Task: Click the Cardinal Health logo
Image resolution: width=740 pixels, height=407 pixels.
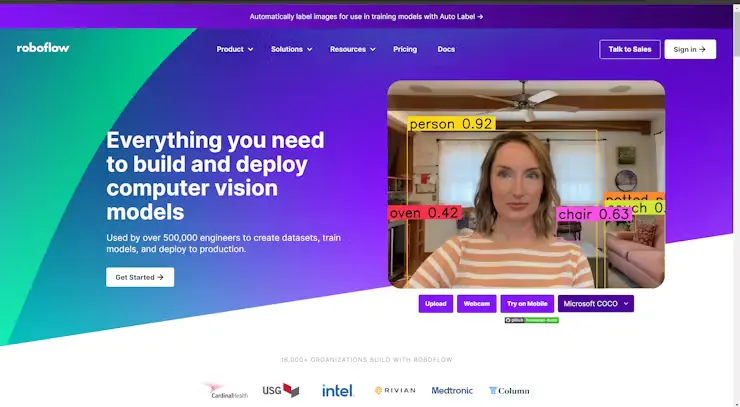Action: (x=225, y=390)
